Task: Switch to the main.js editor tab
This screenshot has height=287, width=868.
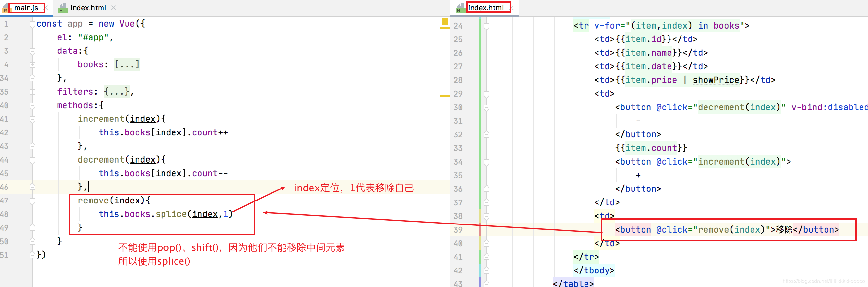Action: click(26, 8)
